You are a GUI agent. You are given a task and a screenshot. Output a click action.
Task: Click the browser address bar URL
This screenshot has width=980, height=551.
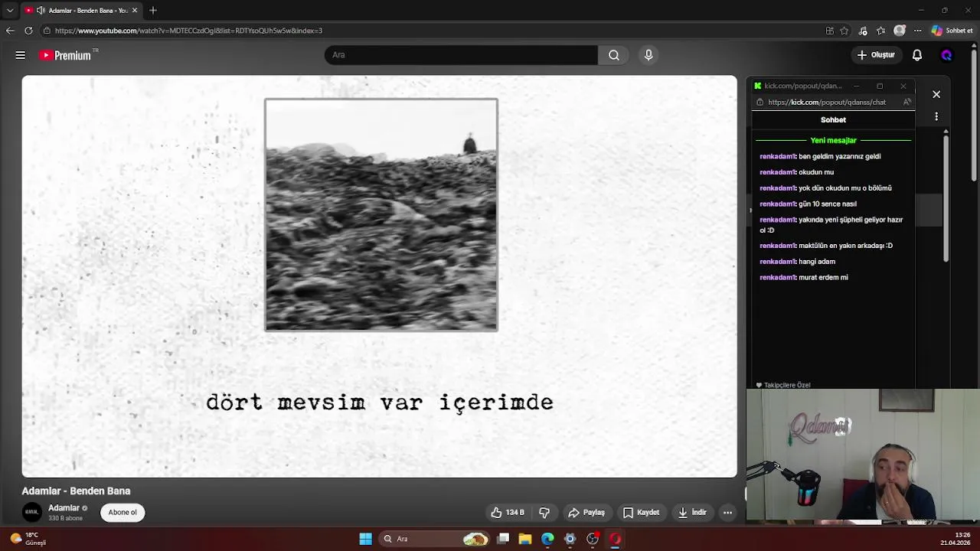pyautogui.click(x=188, y=31)
